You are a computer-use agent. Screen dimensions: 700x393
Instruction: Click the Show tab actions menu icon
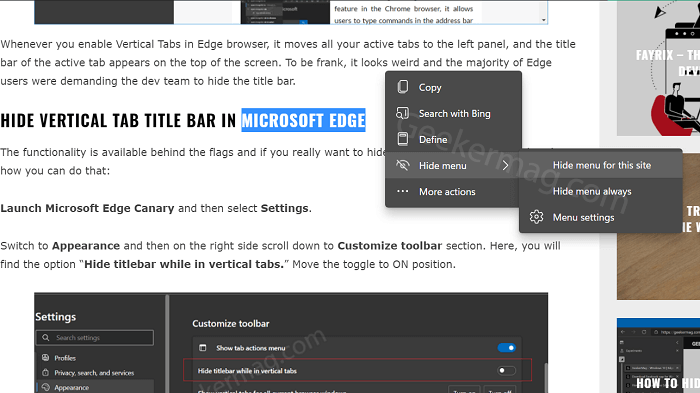(203, 347)
